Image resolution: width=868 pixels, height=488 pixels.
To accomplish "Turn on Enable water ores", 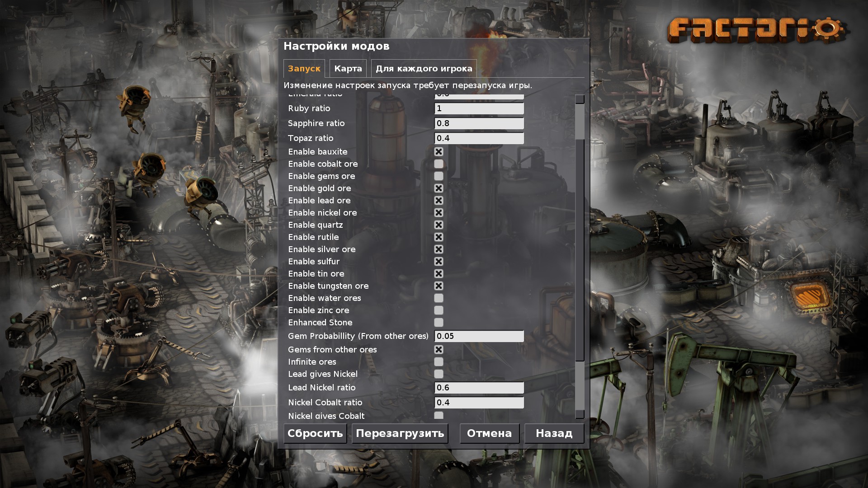I will tap(439, 298).
